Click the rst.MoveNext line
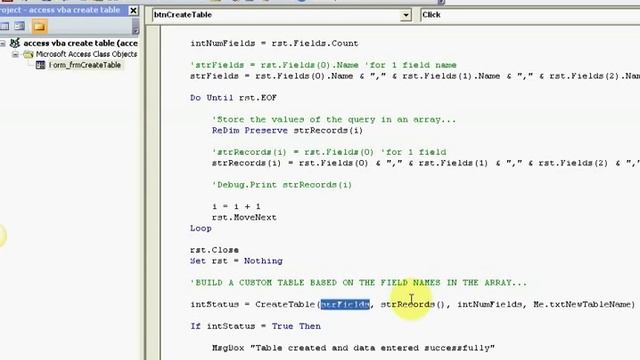 coord(244,218)
